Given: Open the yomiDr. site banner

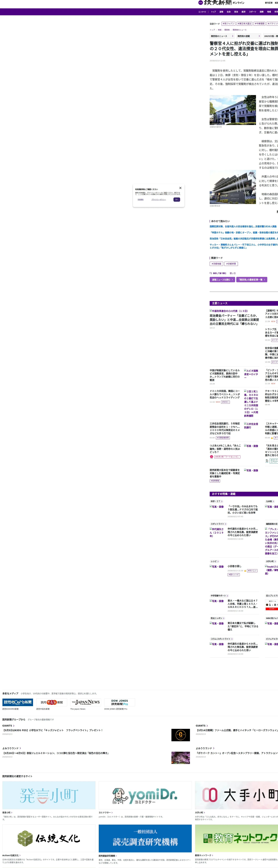Looking at the screenshot, I should point(145,795).
